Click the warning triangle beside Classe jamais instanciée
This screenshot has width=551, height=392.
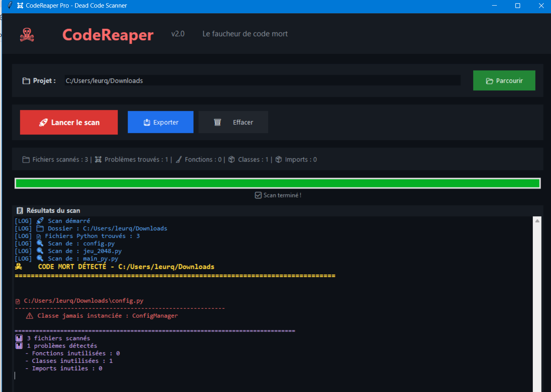[30, 316]
